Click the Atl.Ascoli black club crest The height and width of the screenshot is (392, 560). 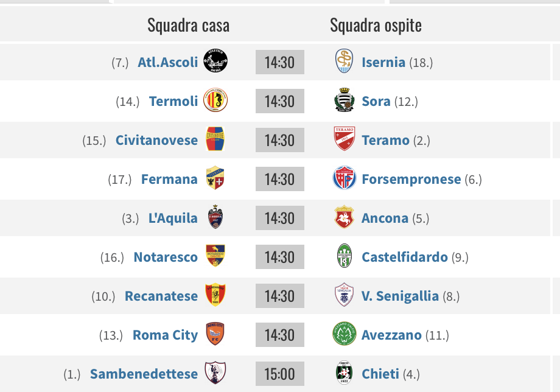pyautogui.click(x=215, y=61)
